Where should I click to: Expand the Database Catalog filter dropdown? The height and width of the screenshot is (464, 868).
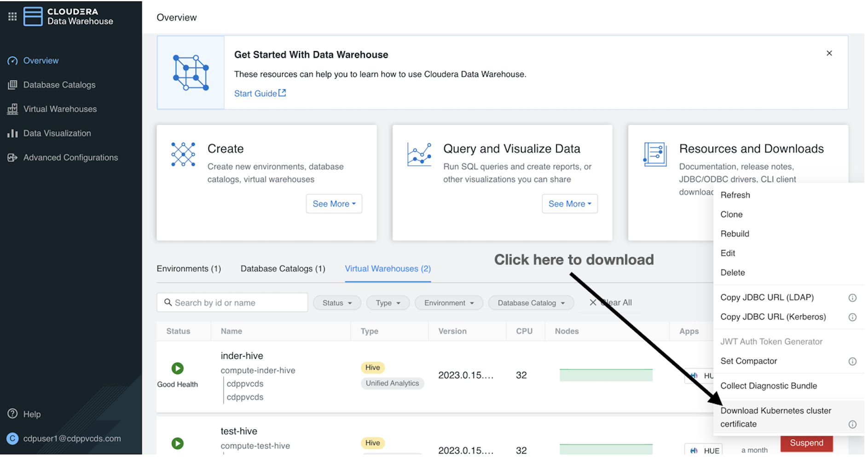[531, 303]
